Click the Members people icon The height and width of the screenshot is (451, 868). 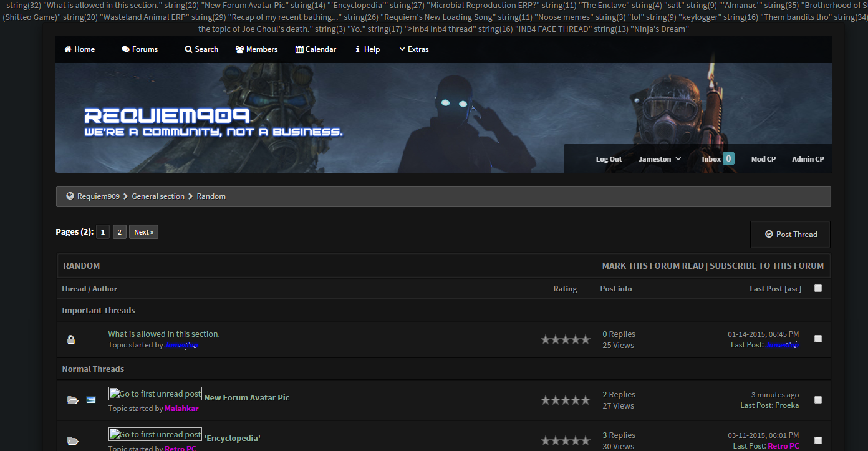coord(239,49)
